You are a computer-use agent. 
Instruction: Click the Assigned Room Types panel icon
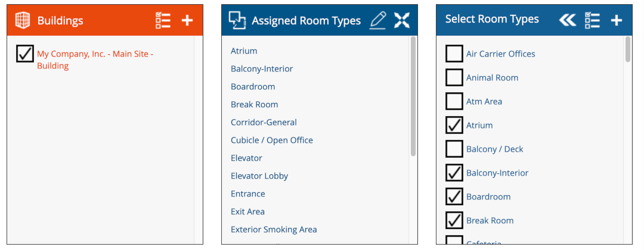pyautogui.click(x=237, y=20)
